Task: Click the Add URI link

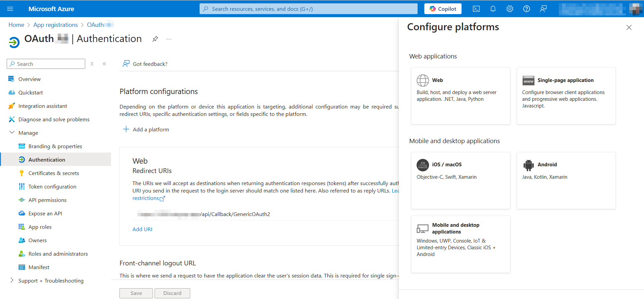Action: 142,229
